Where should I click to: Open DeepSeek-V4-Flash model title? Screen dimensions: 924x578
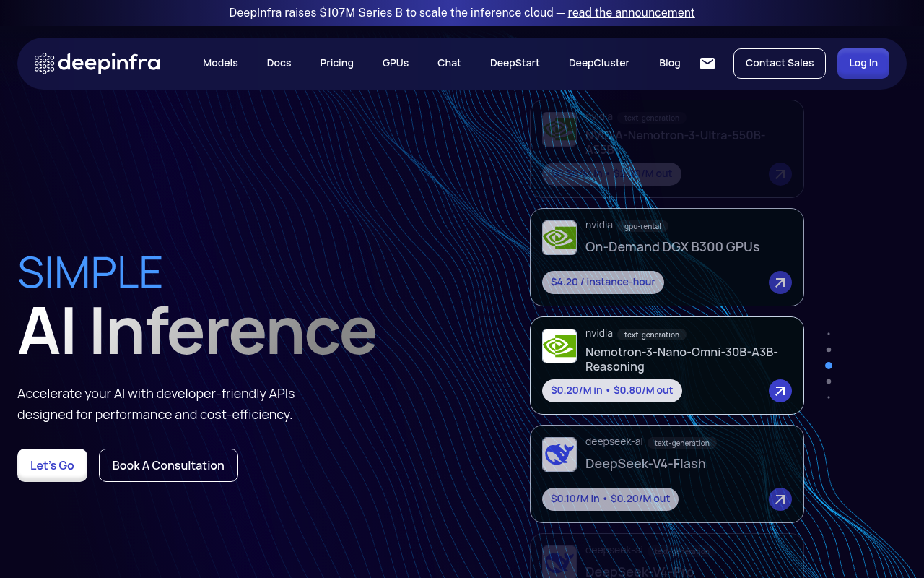[645, 463]
